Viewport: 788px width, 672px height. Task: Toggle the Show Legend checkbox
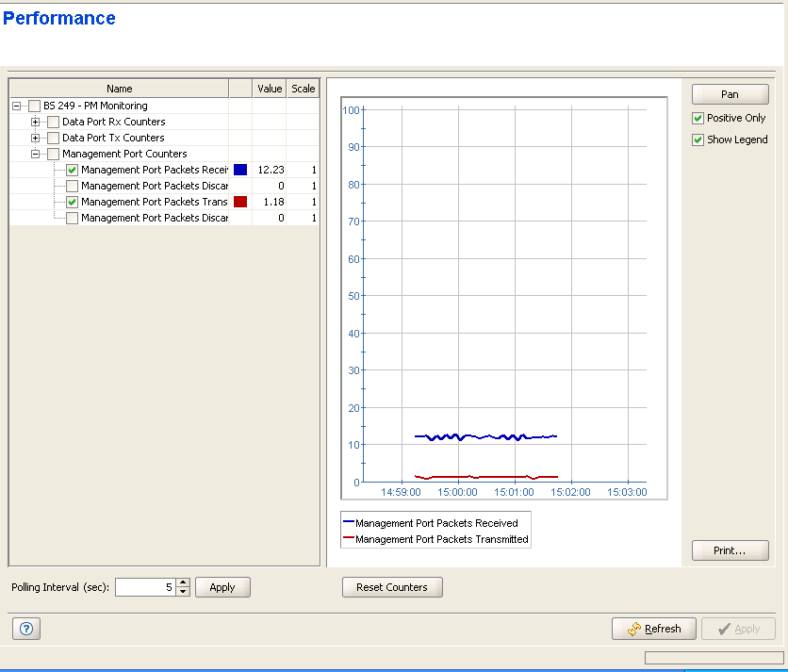pyautogui.click(x=698, y=139)
